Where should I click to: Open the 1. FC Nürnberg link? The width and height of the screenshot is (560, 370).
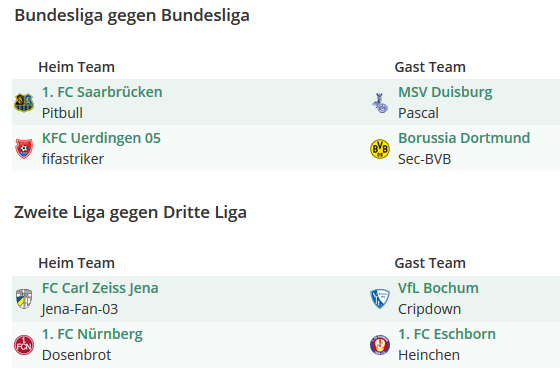(92, 334)
